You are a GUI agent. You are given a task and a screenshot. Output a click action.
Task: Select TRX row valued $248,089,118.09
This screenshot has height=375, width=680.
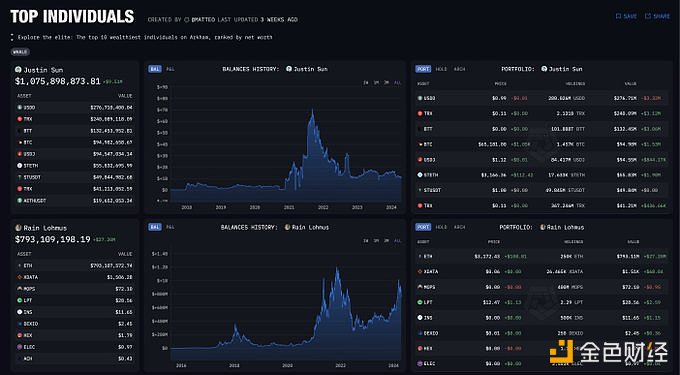click(75, 119)
